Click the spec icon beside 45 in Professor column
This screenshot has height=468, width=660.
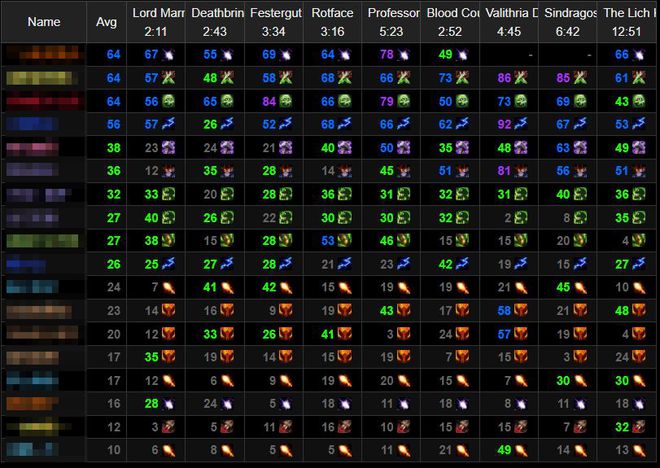pos(404,171)
